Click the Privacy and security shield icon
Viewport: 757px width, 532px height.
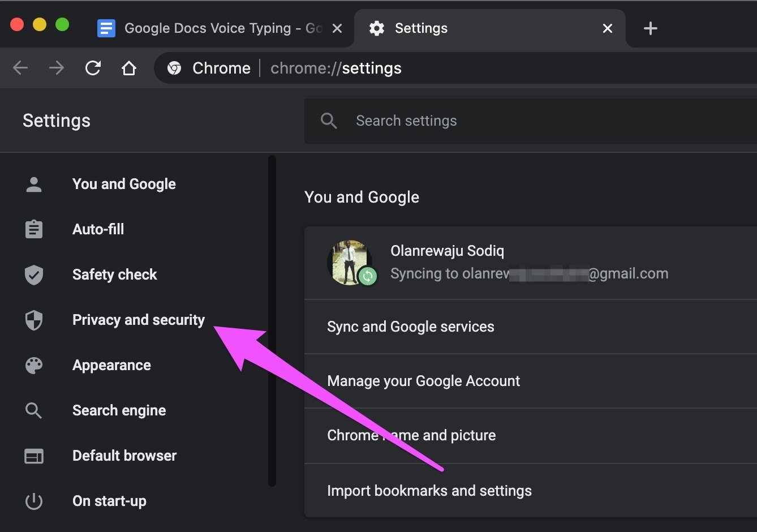point(34,320)
